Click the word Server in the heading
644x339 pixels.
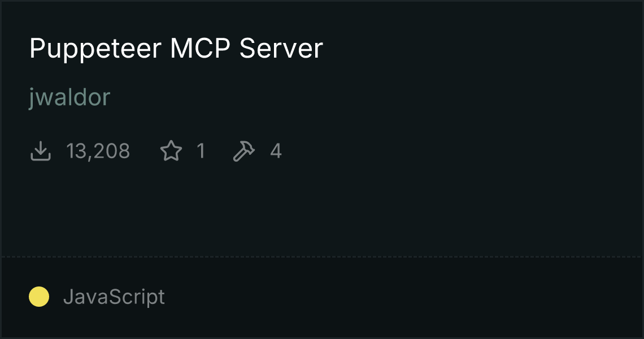281,48
